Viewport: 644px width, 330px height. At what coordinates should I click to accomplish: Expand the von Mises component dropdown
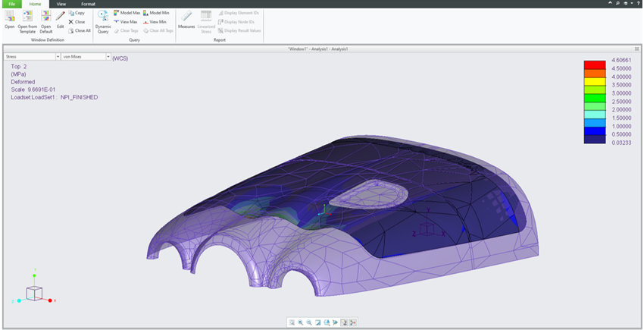click(x=108, y=57)
